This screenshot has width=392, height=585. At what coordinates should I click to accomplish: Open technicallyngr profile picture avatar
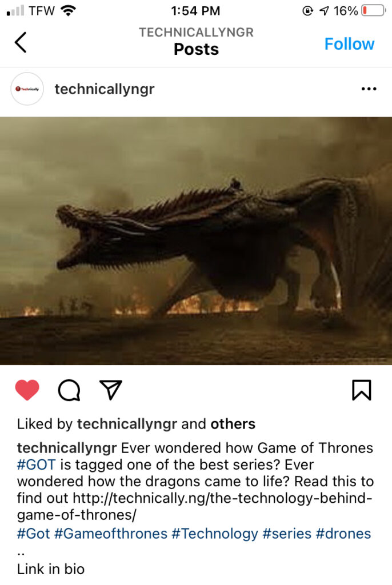(27, 89)
